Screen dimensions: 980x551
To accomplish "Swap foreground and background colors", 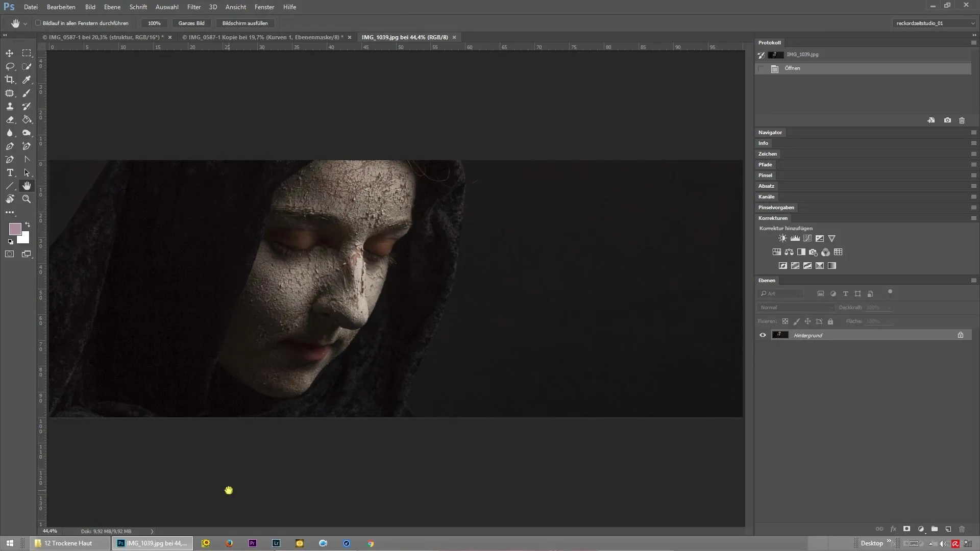I will click(28, 224).
